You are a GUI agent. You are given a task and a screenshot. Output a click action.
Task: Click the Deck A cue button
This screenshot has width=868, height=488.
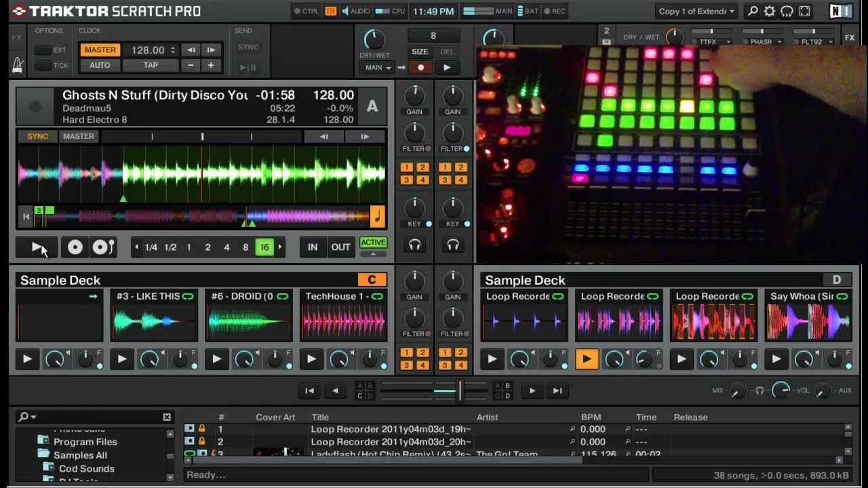click(x=75, y=247)
